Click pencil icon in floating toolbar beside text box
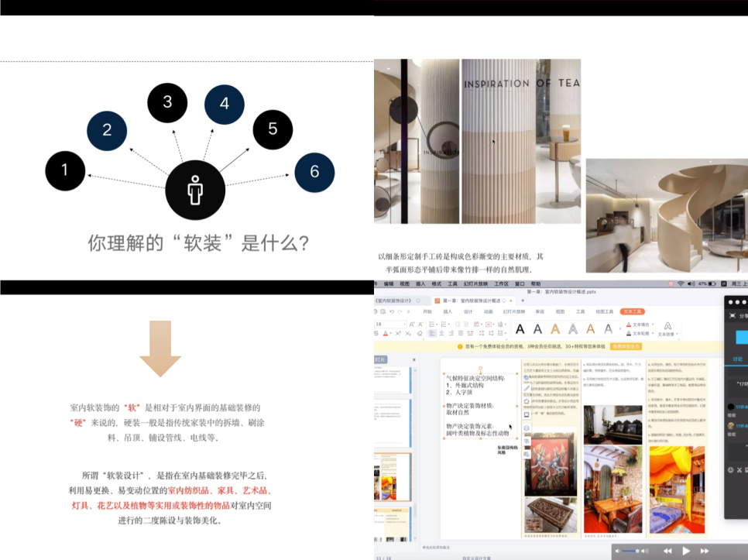This screenshot has height=560, width=748. pos(527,388)
